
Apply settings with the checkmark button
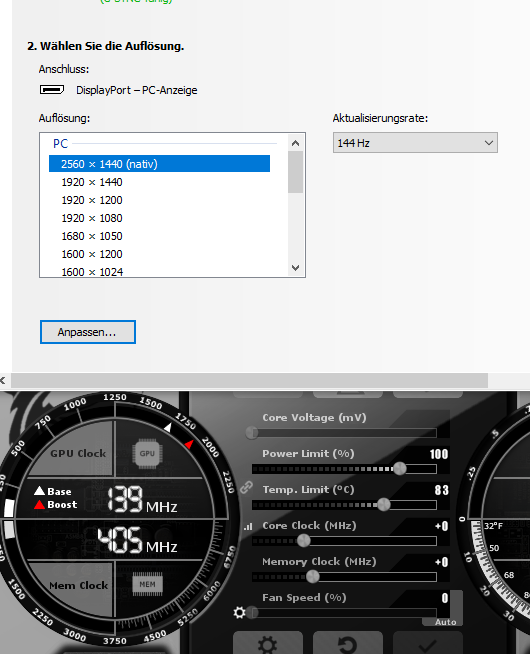427,644
